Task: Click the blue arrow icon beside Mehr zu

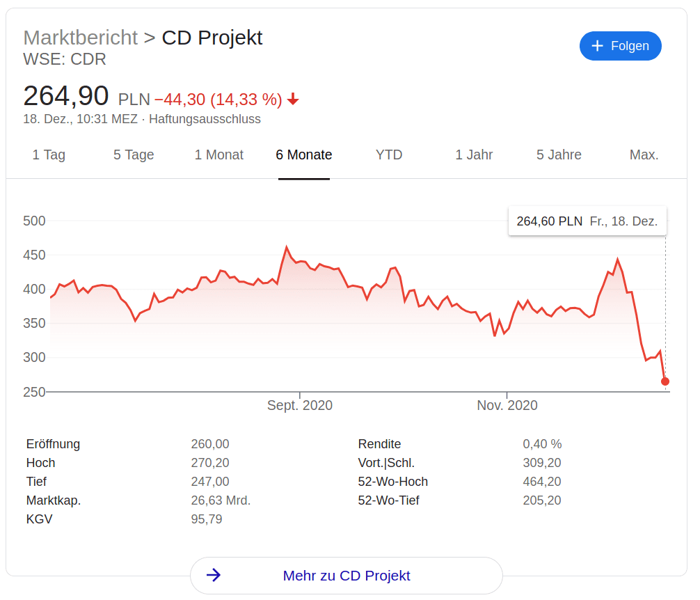Action: pyautogui.click(x=214, y=575)
